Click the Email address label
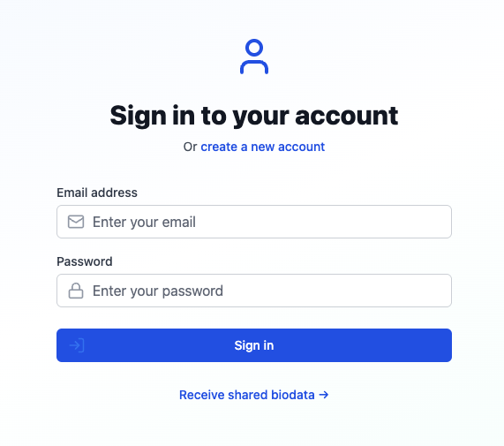This screenshot has width=504, height=446. point(97,193)
